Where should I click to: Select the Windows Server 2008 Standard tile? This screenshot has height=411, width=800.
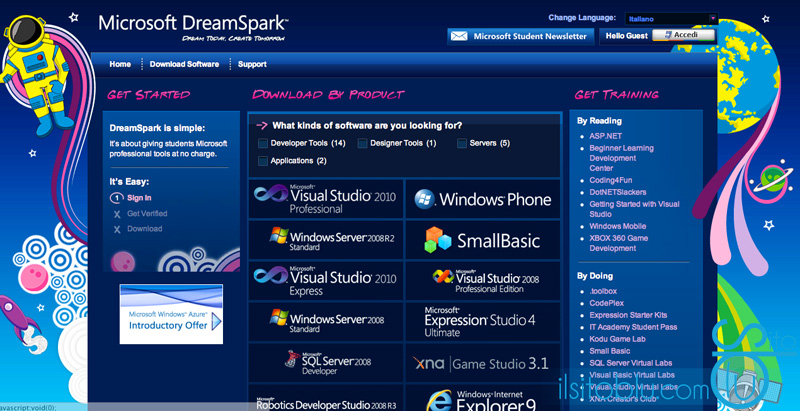click(x=326, y=322)
